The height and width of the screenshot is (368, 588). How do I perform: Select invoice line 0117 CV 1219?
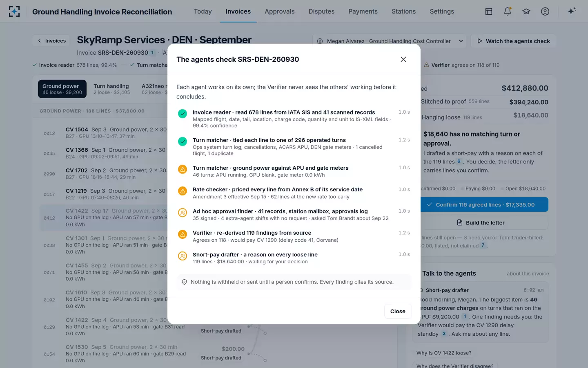tap(103, 194)
